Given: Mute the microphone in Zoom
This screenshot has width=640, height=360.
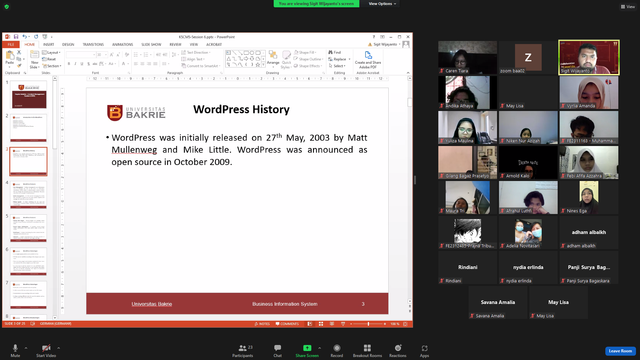Looking at the screenshot, I should click(x=15, y=350).
